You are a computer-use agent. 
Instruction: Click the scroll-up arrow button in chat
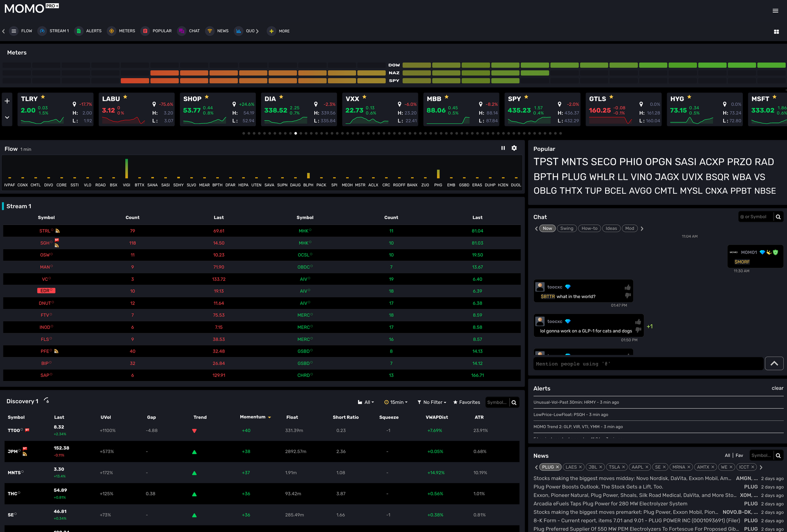point(774,364)
